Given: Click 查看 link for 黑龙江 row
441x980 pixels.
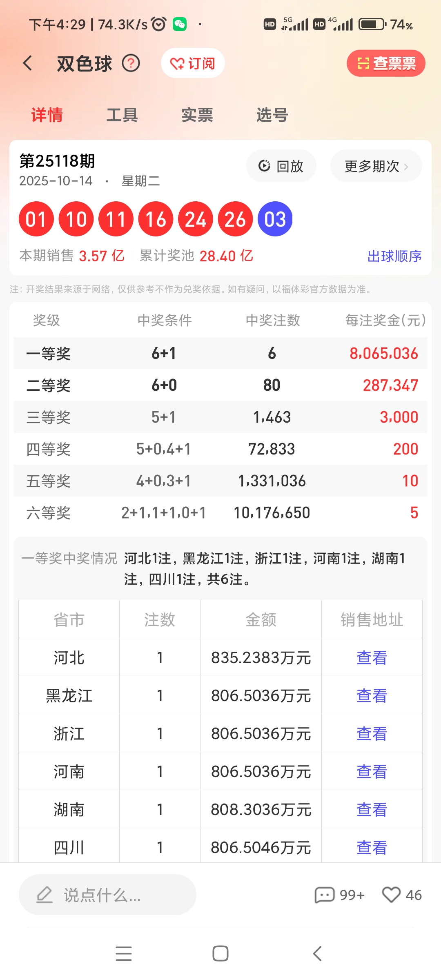Looking at the screenshot, I should point(372,696).
